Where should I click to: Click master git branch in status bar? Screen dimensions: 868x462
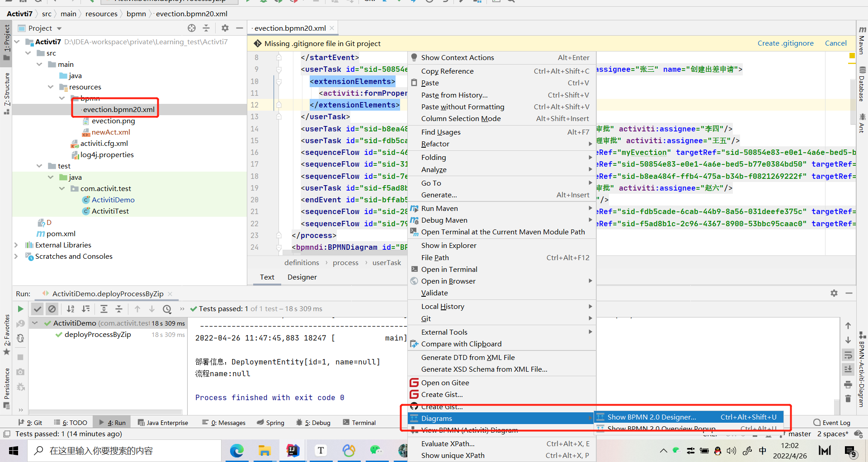pos(796,434)
